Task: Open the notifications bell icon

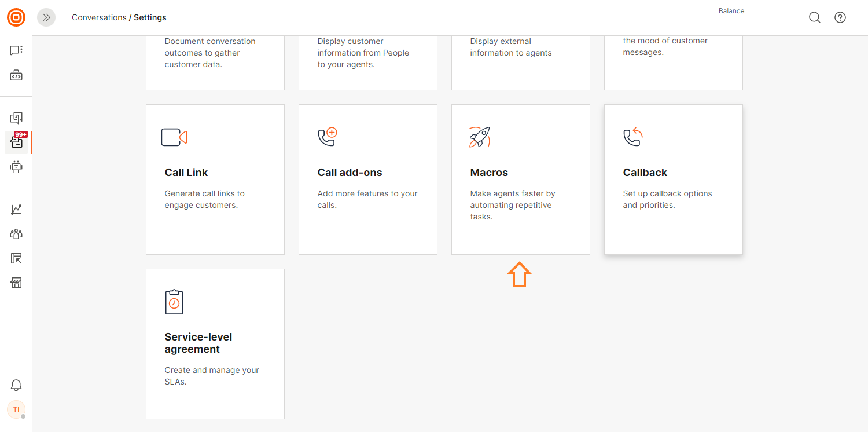Action: pyautogui.click(x=16, y=385)
